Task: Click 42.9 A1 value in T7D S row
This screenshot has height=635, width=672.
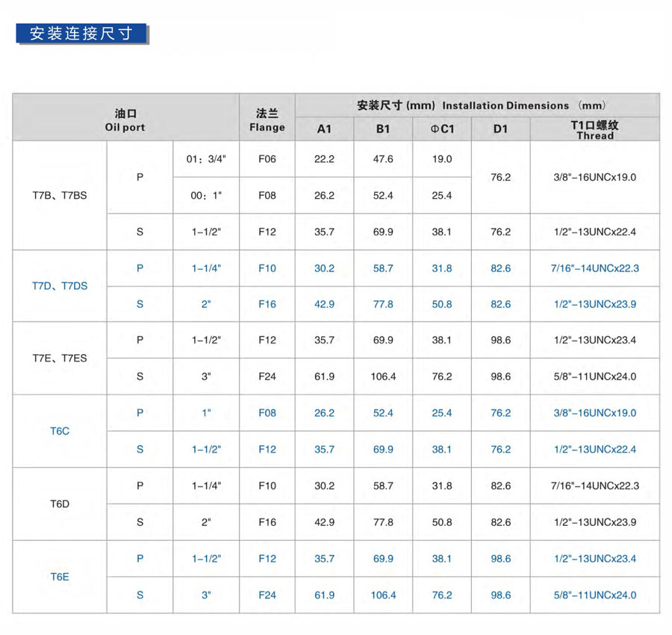Action: click(324, 304)
